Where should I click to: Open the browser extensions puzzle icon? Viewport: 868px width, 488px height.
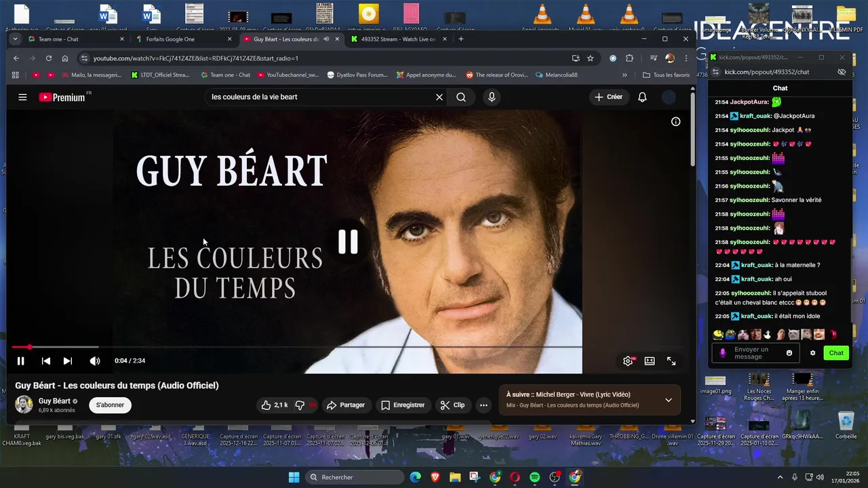629,58
